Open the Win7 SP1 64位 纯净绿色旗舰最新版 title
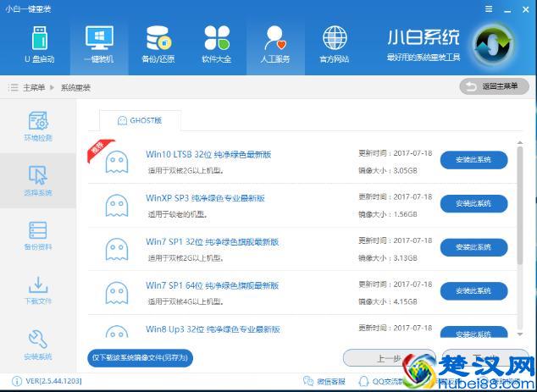This screenshot has height=392, width=537. click(x=213, y=286)
